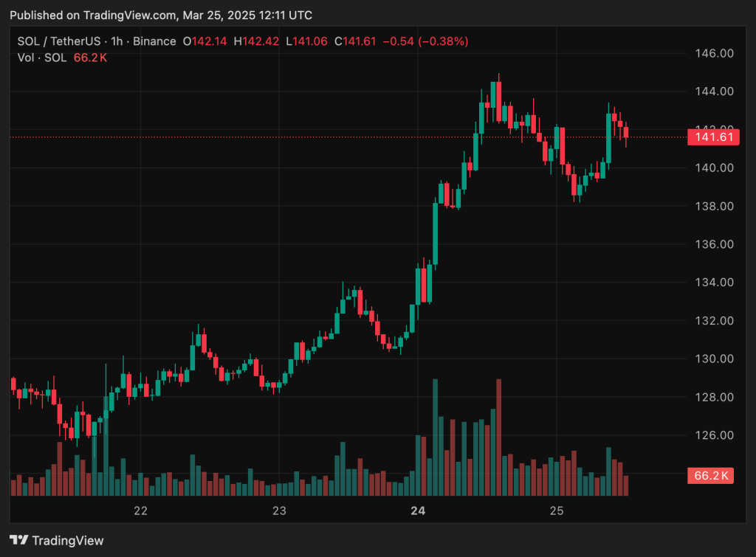Select the 22 date label on time axis

pos(141,511)
